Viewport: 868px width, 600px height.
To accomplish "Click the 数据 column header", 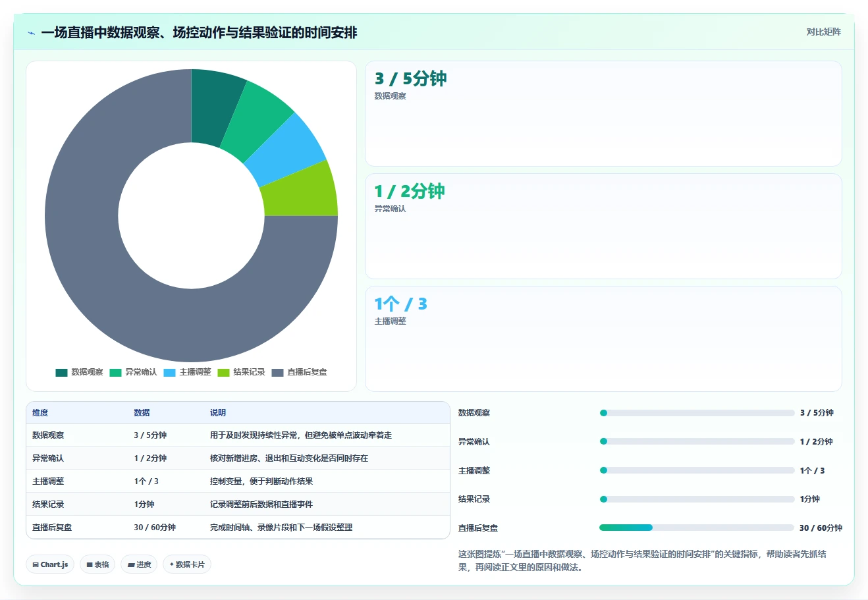I will tap(142, 413).
